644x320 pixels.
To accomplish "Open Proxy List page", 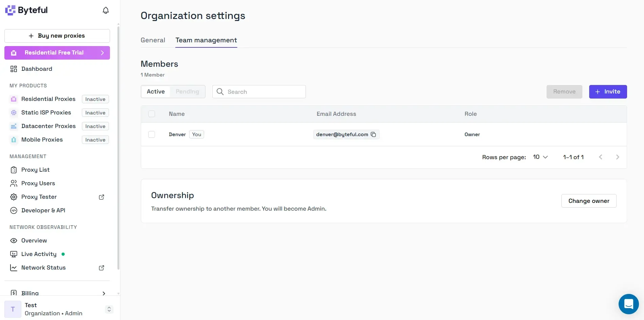I will coord(35,170).
